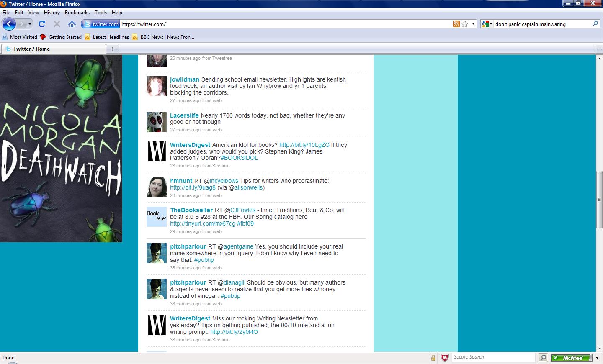Click the search magnifier icon
Screen dimensions: 603x364
coord(595,24)
